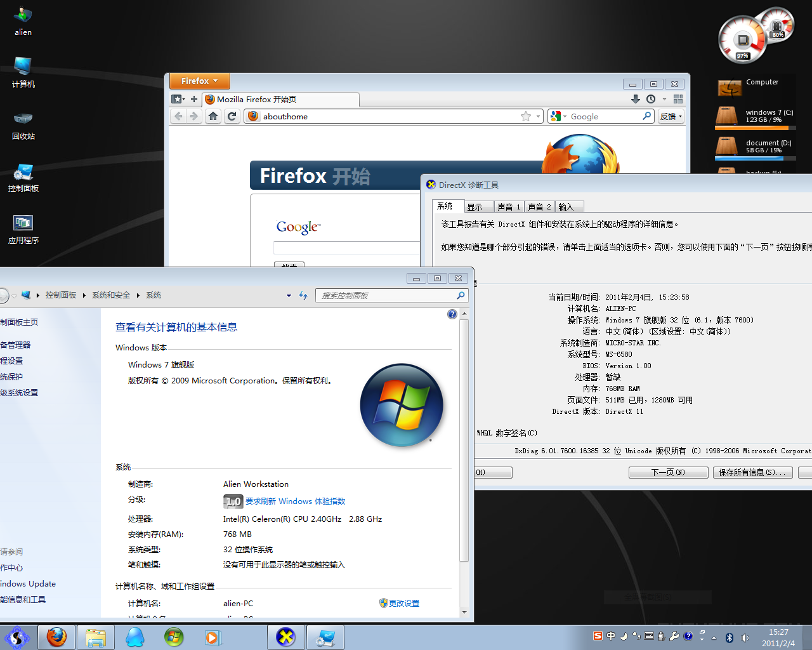
Task: Open Firefox downloads arrow icon
Action: (636, 99)
